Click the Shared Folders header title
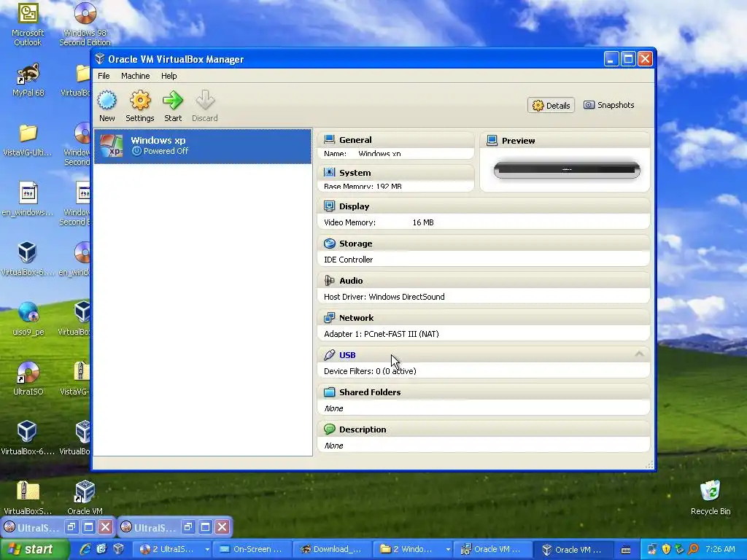Screen dimensions: 747x560 370,392
